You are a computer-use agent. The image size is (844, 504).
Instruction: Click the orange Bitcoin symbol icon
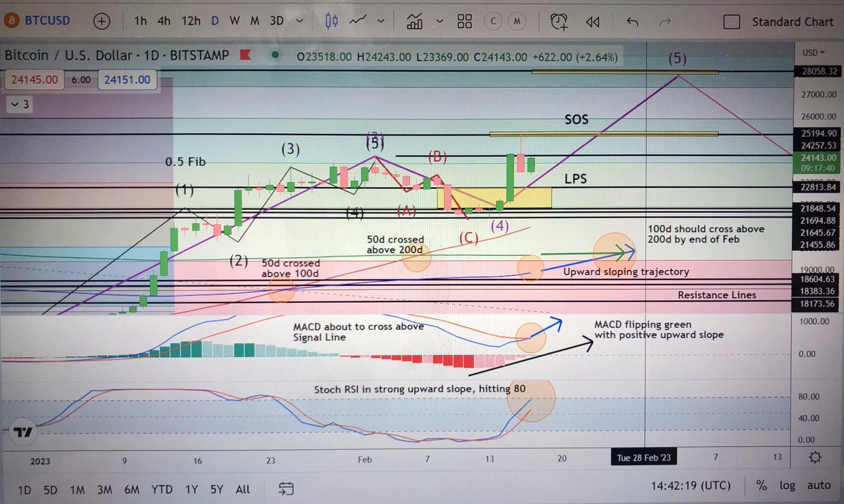[12, 21]
